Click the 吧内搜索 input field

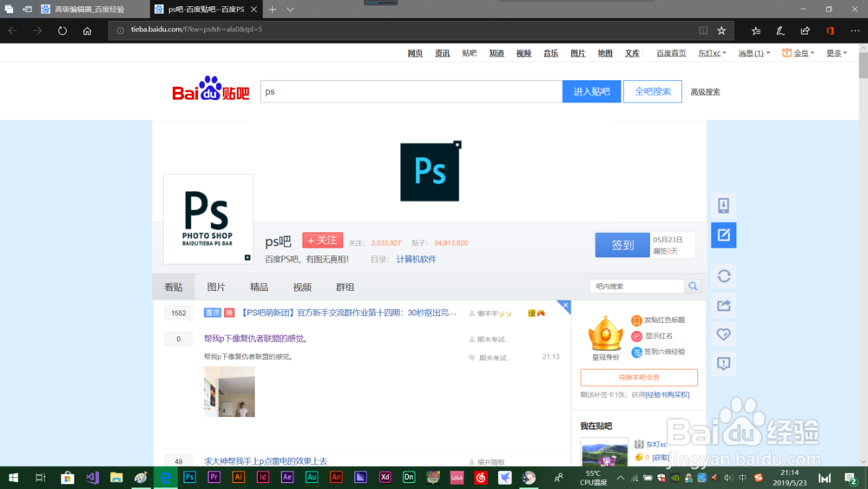tap(637, 287)
